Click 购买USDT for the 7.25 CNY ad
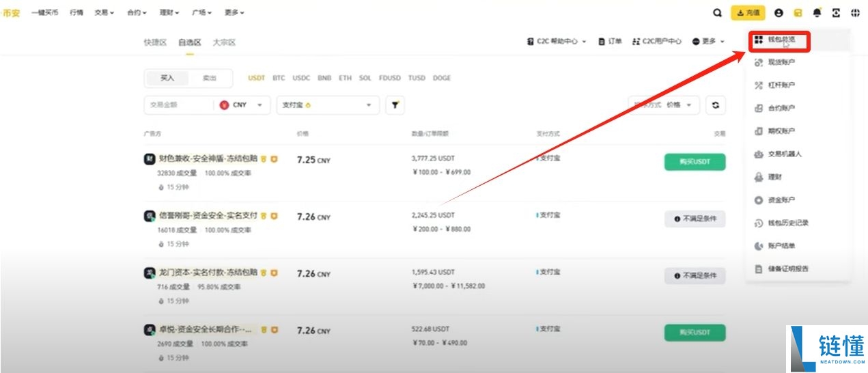This screenshot has width=868, height=373. [695, 162]
